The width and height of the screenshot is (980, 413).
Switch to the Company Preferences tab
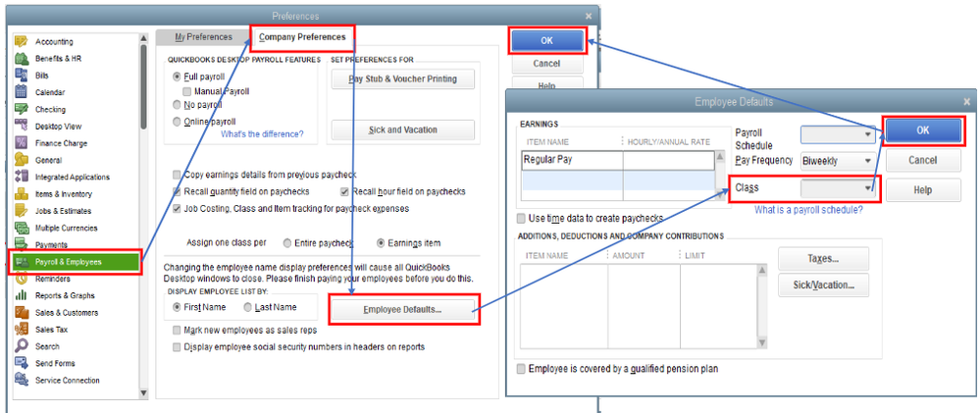[x=302, y=37]
